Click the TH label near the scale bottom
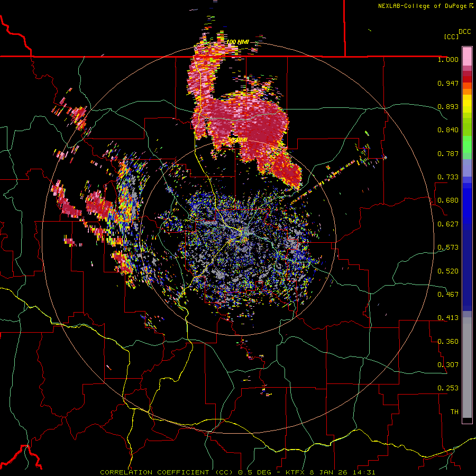476x476 pixels. (x=454, y=412)
